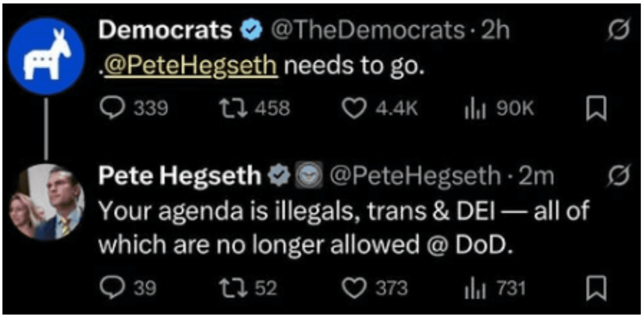Open the 2m timestamp on Hegseth tweet

536,176
